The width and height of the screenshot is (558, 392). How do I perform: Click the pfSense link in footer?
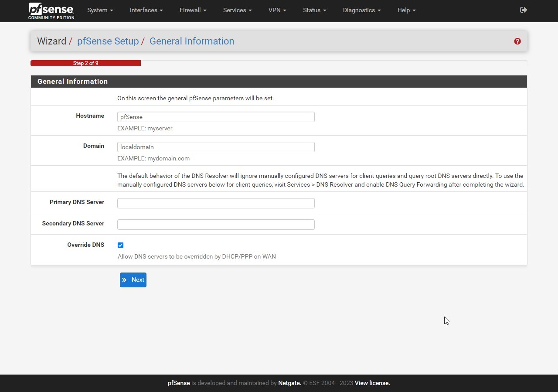179,383
